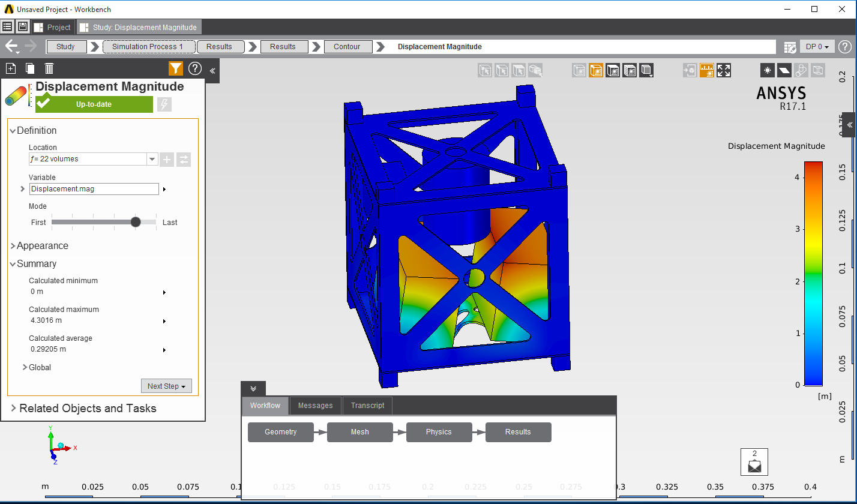Switch to the Project tab

pos(53,27)
